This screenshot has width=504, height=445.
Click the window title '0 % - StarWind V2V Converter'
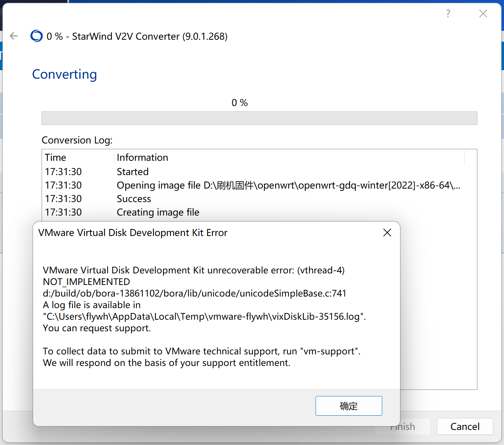[137, 36]
